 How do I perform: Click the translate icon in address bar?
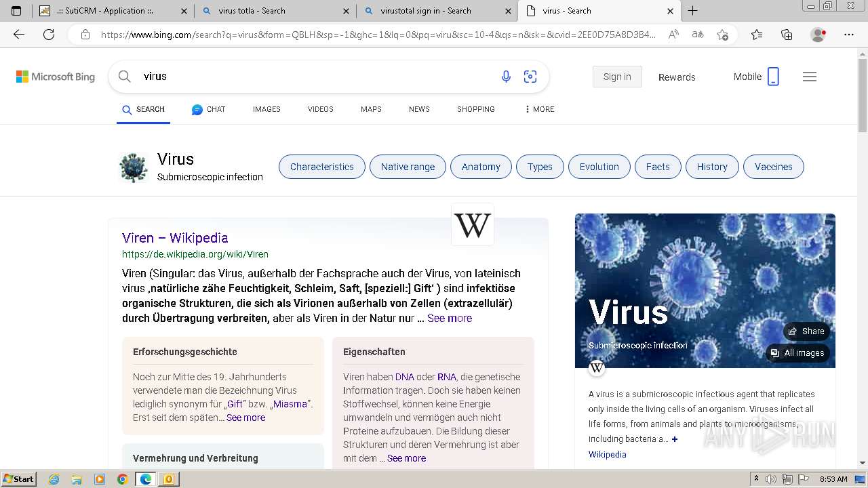click(x=697, y=35)
